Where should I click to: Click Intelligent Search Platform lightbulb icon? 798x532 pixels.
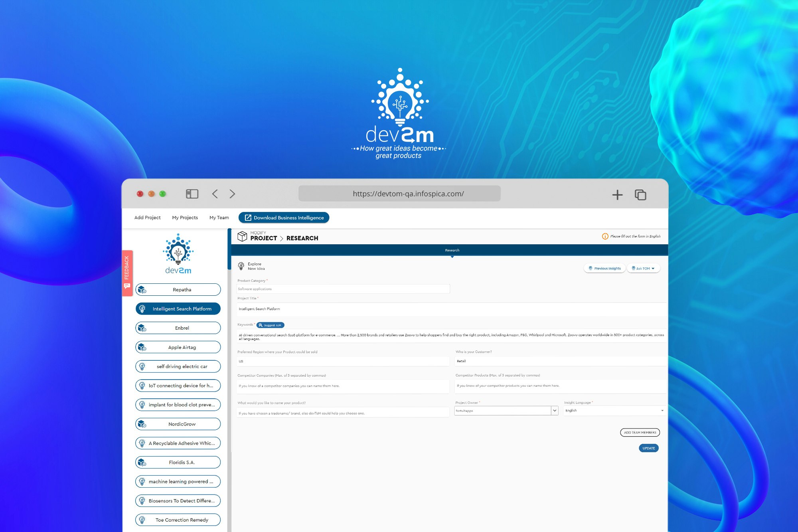click(x=142, y=309)
